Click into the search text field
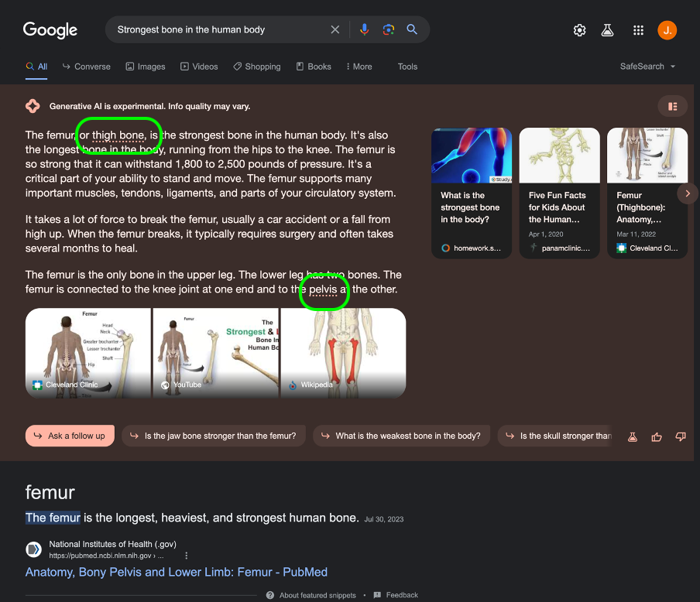Screen dimensions: 700x602 [218, 29]
